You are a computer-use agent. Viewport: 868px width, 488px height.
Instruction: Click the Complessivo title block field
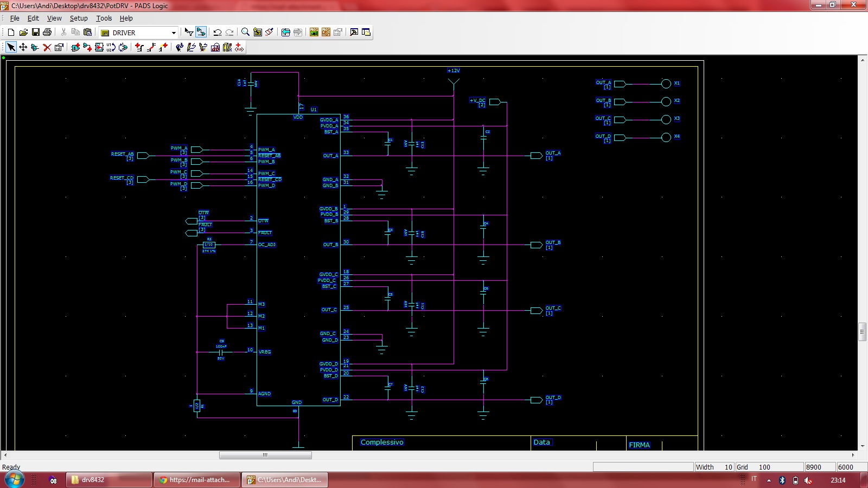click(x=382, y=442)
